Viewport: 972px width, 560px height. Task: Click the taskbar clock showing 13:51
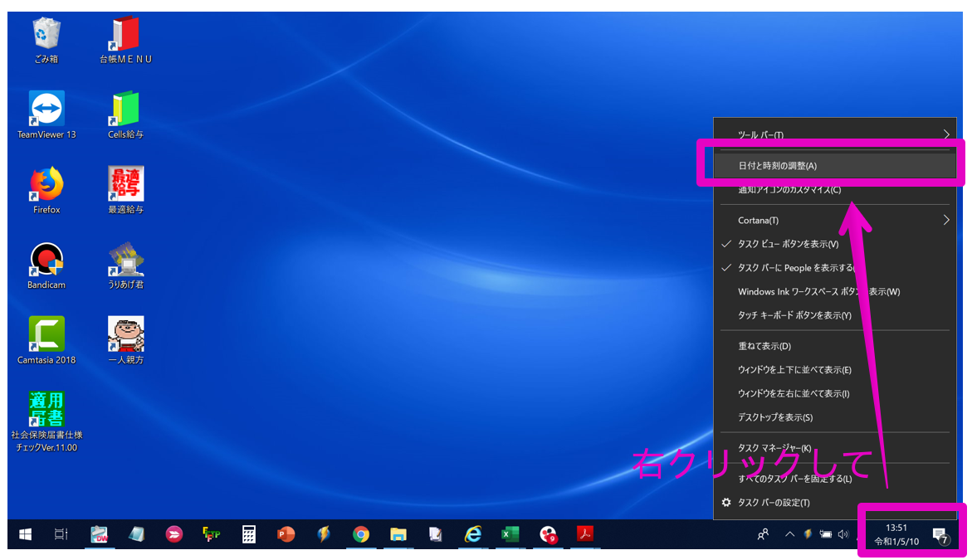(x=896, y=534)
